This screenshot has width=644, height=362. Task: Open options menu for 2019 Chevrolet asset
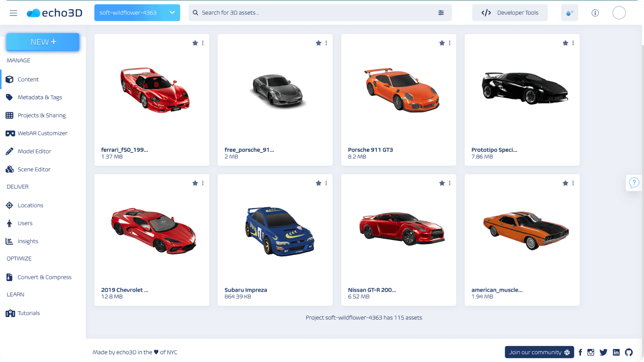coord(203,183)
